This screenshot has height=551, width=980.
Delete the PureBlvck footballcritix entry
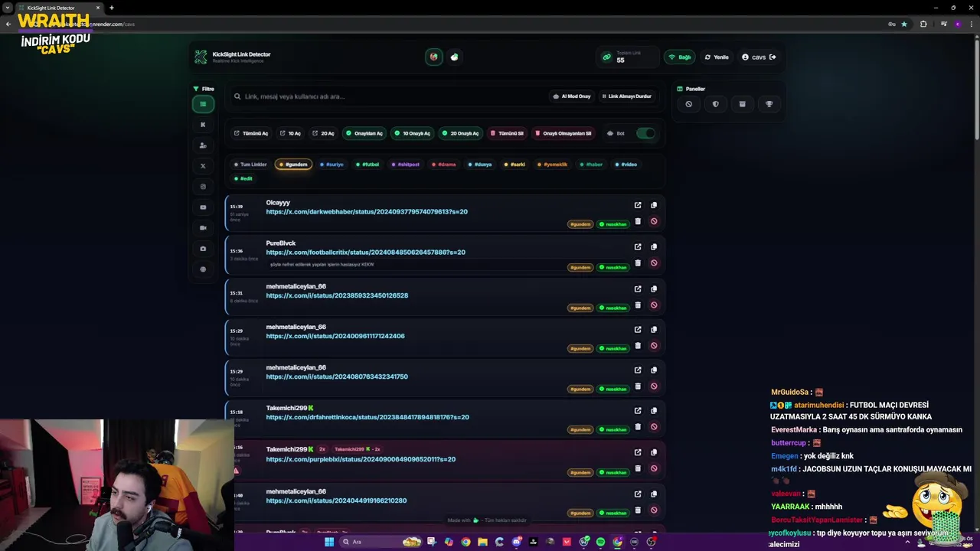(638, 263)
